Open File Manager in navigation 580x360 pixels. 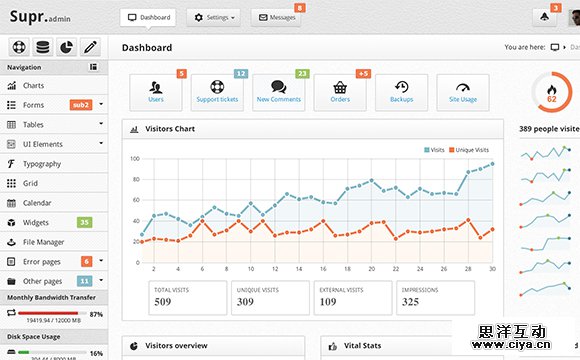click(x=54, y=242)
